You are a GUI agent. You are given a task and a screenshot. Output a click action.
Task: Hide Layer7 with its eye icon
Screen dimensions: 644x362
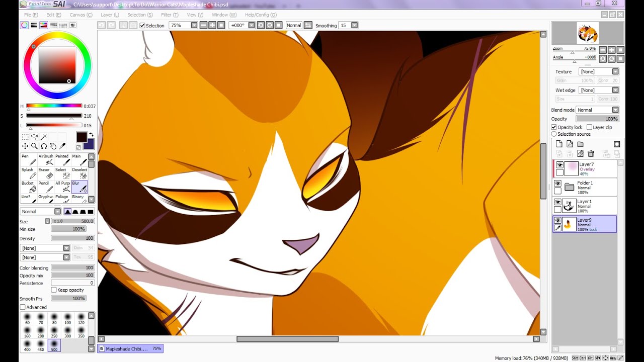[x=559, y=165]
